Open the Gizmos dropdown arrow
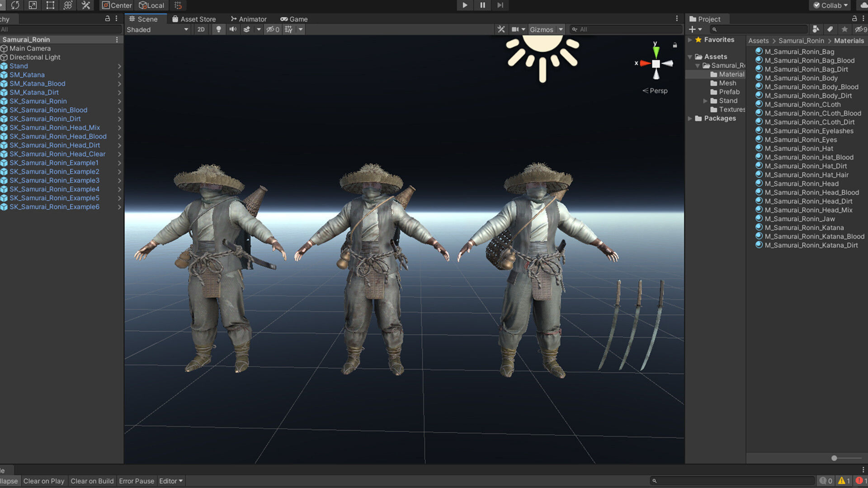868x488 pixels. pyautogui.click(x=561, y=29)
